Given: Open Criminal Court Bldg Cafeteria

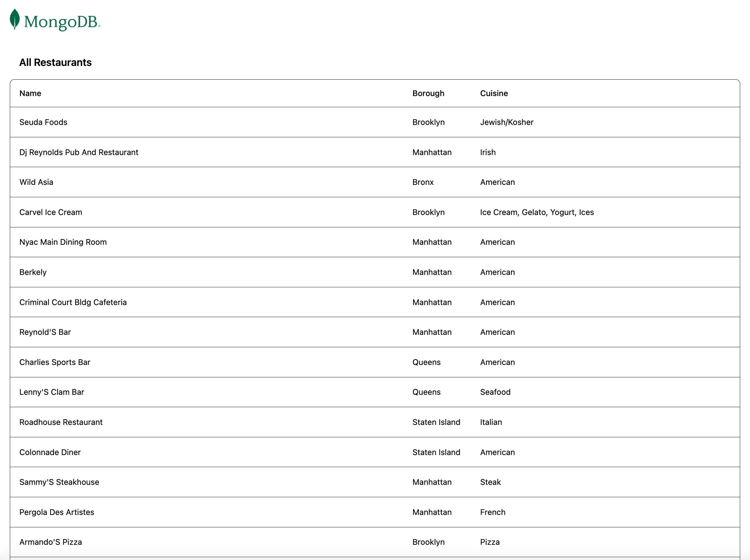Looking at the screenshot, I should click(73, 302).
